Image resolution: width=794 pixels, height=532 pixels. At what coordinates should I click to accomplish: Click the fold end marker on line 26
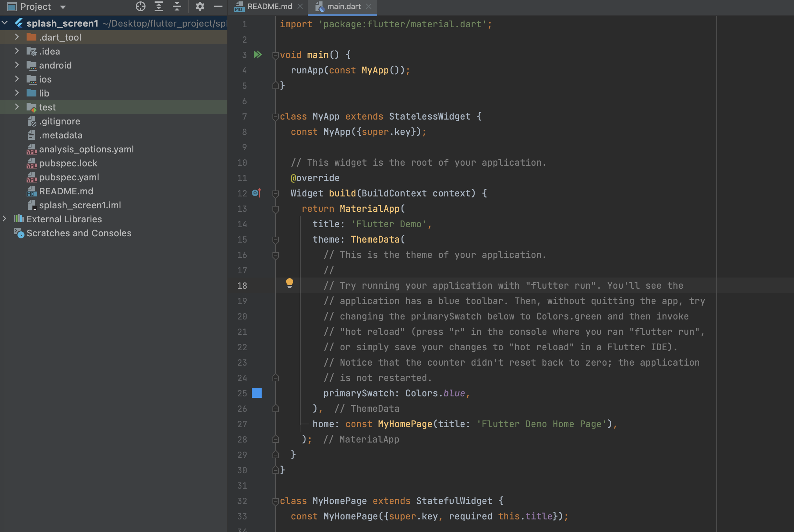tap(276, 408)
